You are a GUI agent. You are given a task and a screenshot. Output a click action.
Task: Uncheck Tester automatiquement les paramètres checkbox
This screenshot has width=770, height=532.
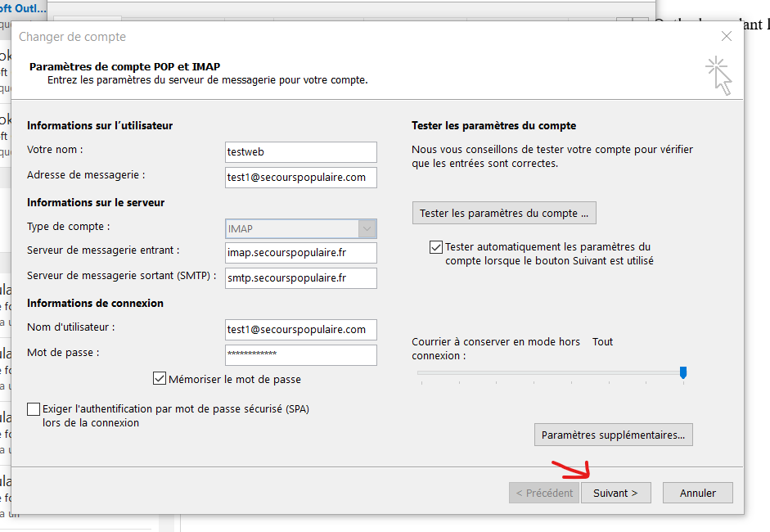click(x=436, y=247)
